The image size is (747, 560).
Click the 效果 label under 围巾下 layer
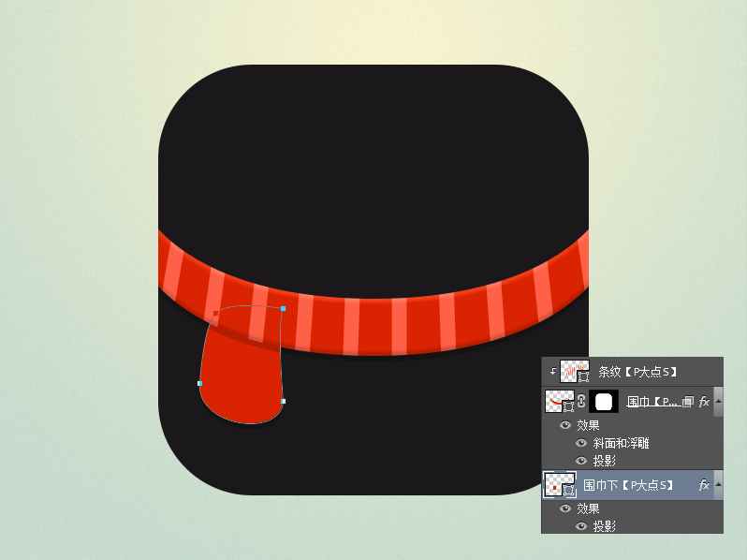pos(588,508)
